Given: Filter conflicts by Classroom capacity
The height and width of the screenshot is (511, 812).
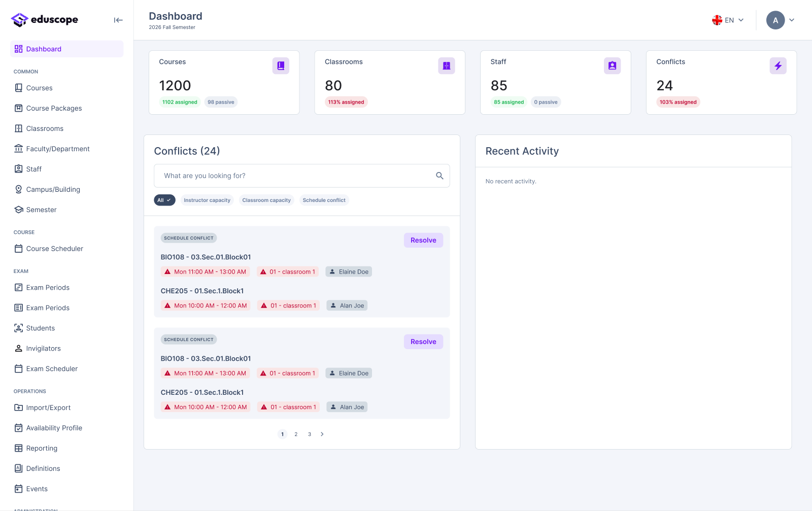Looking at the screenshot, I should point(266,200).
